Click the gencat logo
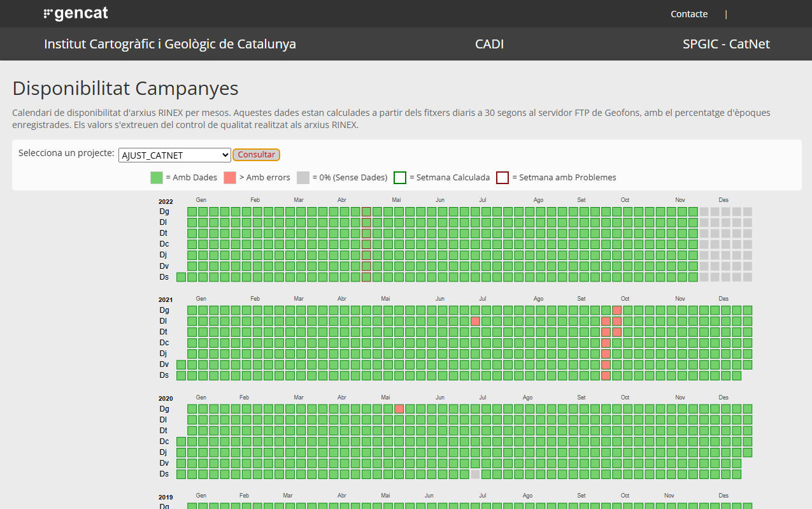 pos(76,13)
